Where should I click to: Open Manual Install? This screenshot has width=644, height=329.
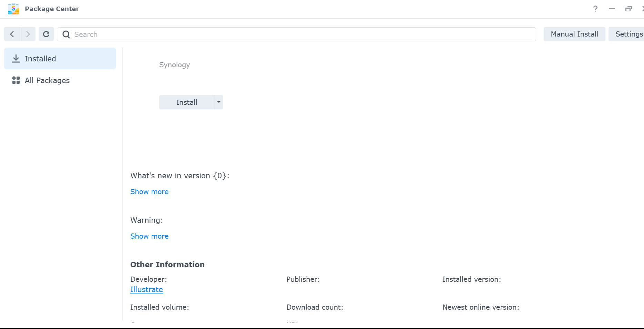(x=574, y=34)
